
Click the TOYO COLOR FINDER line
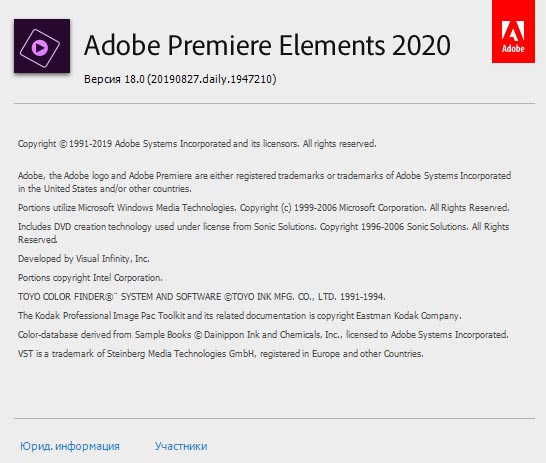202,297
